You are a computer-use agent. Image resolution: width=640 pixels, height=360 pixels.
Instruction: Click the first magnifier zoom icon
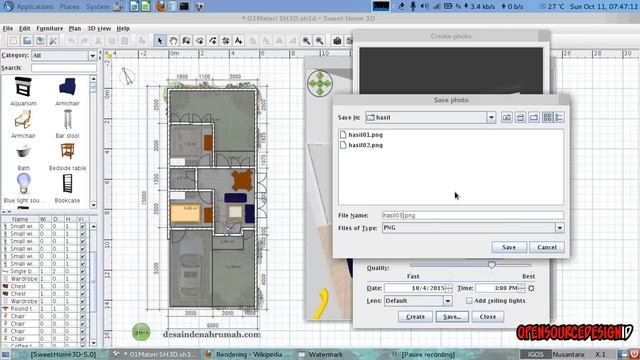click(x=306, y=41)
